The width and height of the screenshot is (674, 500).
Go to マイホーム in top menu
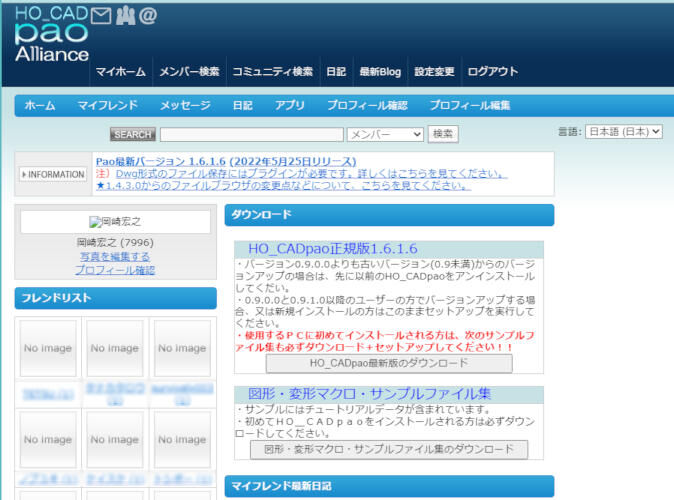pyautogui.click(x=121, y=71)
